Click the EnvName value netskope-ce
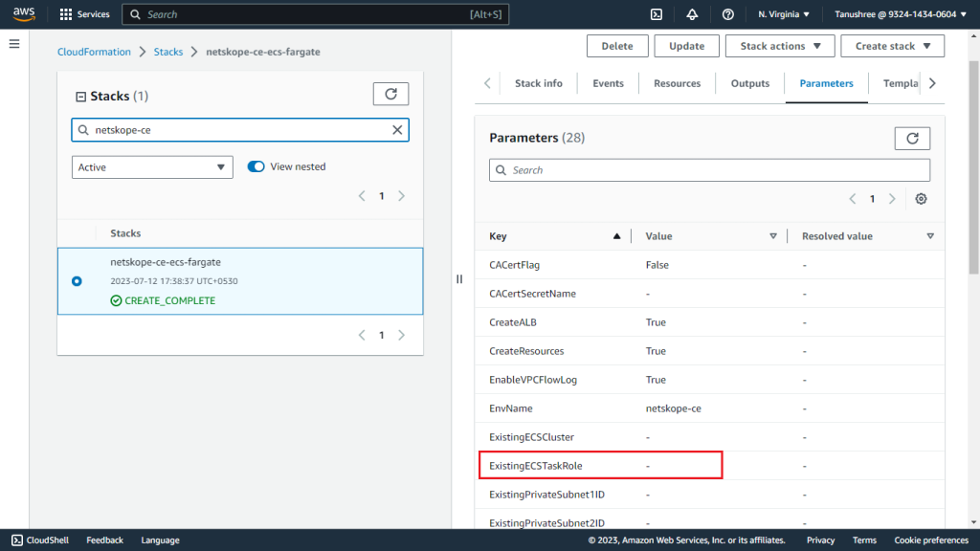The image size is (980, 551). coord(673,408)
